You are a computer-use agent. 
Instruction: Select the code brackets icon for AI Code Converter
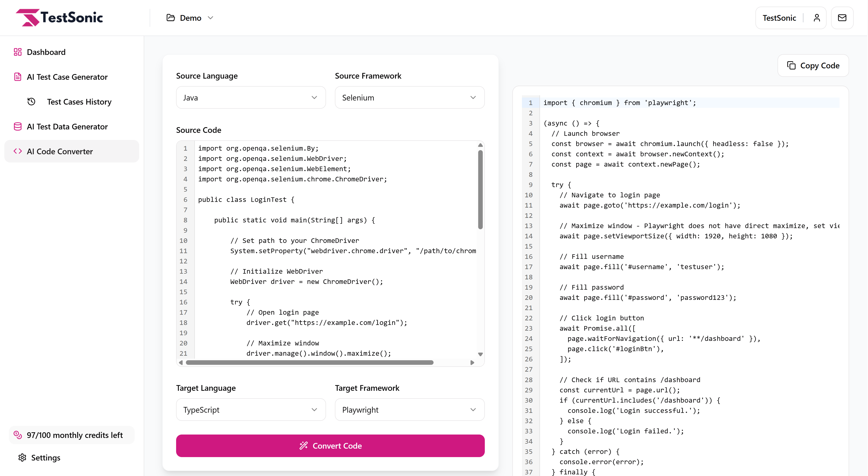18,151
